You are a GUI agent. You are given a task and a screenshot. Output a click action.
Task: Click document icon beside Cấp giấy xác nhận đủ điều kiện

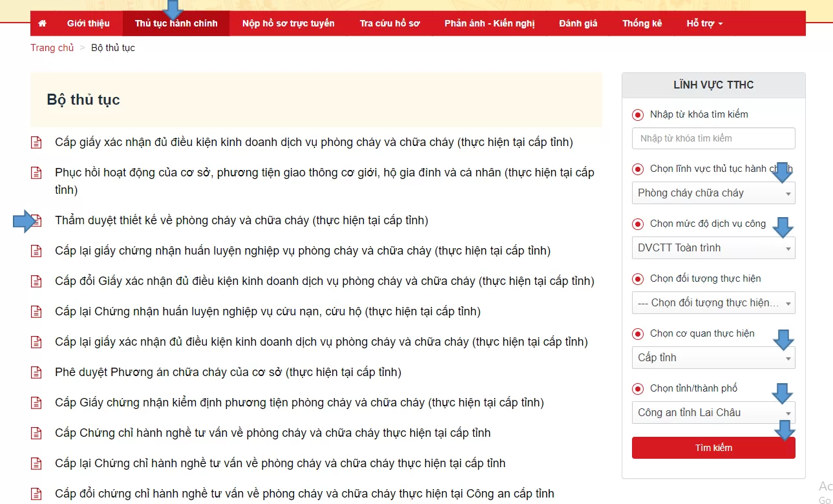point(36,142)
